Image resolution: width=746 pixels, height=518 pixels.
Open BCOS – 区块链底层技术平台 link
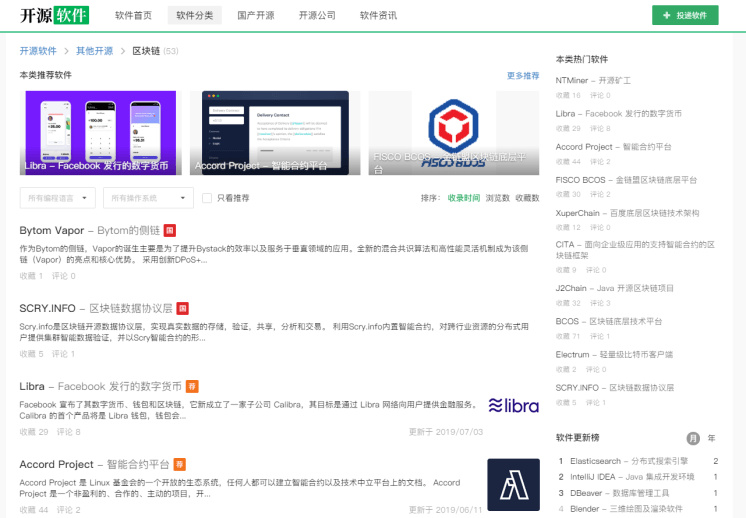point(609,322)
